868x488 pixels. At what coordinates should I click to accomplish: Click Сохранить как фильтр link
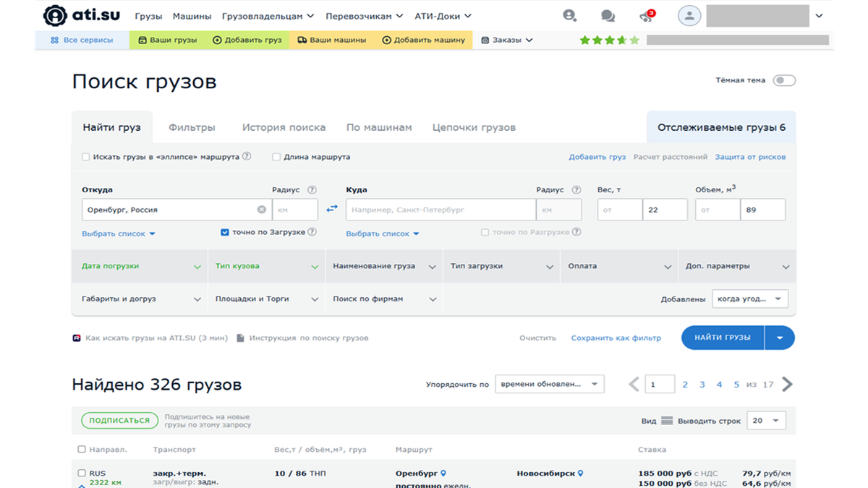[x=616, y=338]
